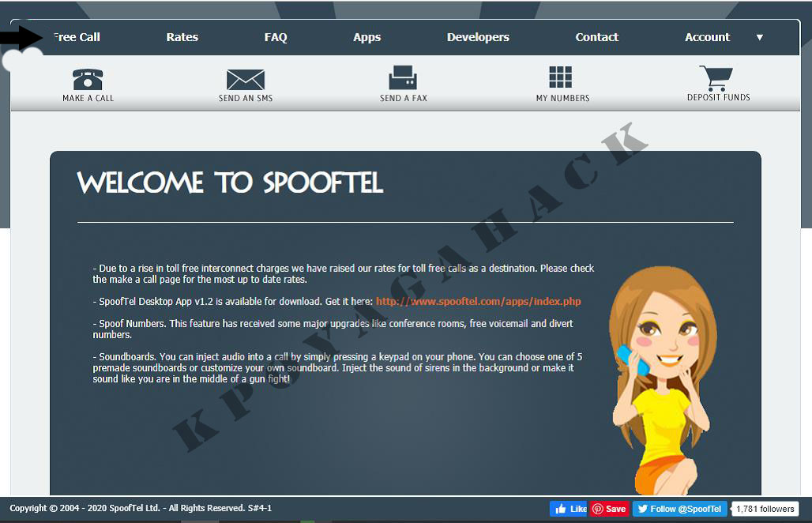Open the Developers menu item
Viewport: 812px width, 523px height.
pyautogui.click(x=478, y=37)
